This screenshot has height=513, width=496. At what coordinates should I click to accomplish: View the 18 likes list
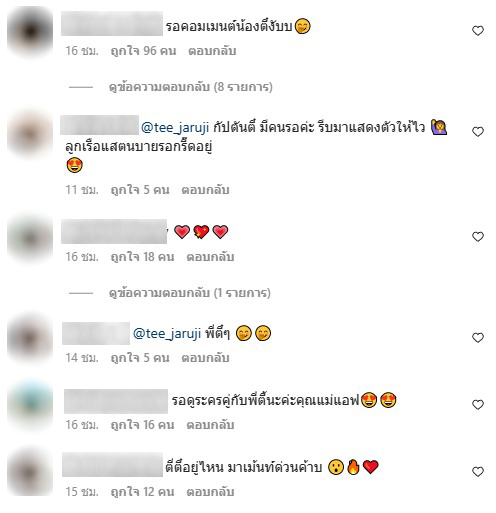(x=142, y=257)
